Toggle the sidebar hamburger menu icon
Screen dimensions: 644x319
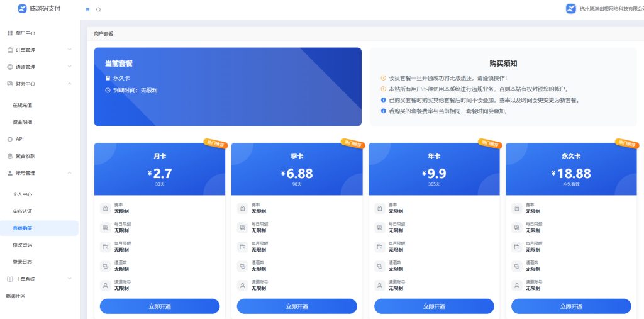(87, 9)
